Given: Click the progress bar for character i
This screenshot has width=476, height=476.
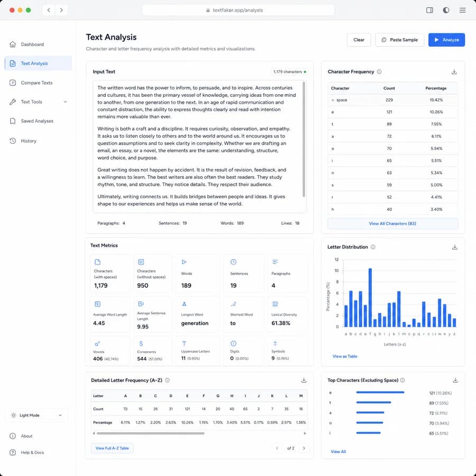Looking at the screenshot, I should [x=368, y=433].
